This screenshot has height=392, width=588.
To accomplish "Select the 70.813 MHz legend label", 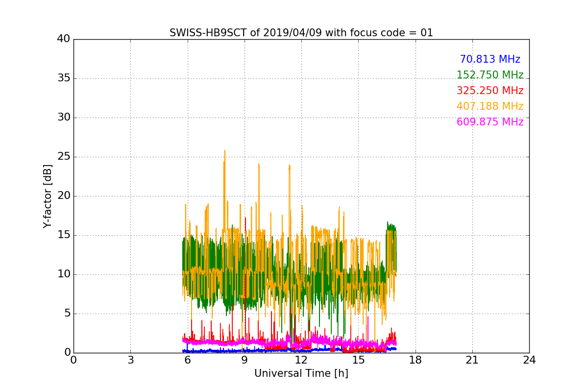I will pyautogui.click(x=490, y=59).
